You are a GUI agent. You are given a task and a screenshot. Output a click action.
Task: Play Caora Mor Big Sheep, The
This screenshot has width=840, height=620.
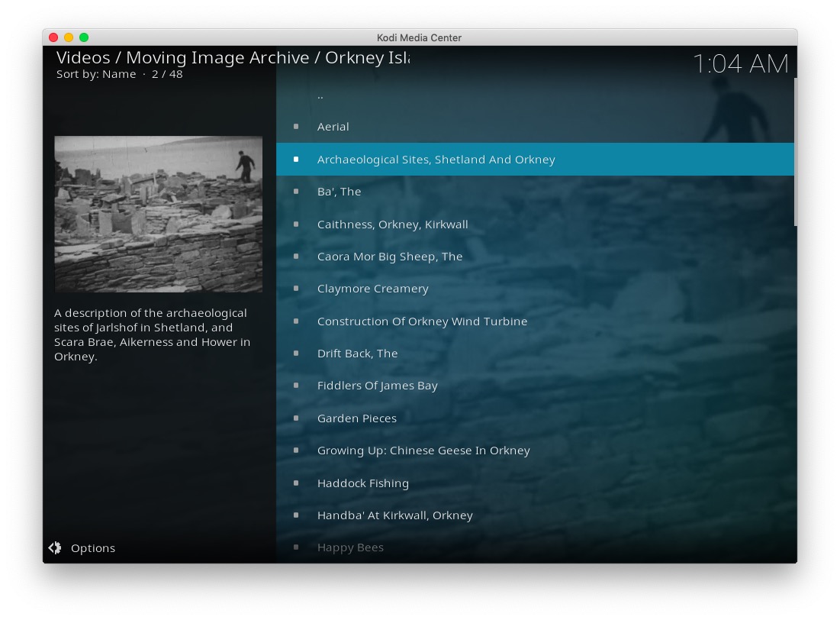point(390,257)
